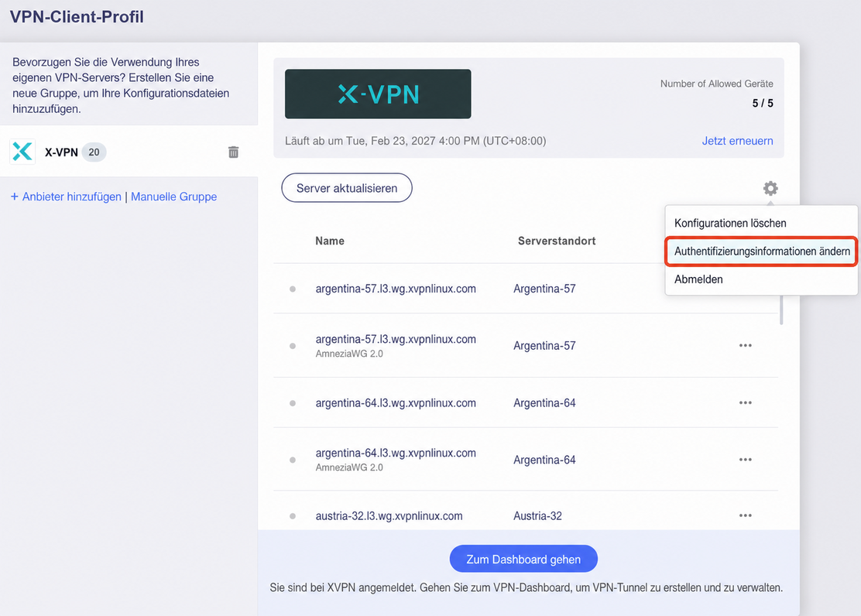The width and height of the screenshot is (861, 616).
Task: Select Abmelden from the menu
Action: click(x=761, y=279)
